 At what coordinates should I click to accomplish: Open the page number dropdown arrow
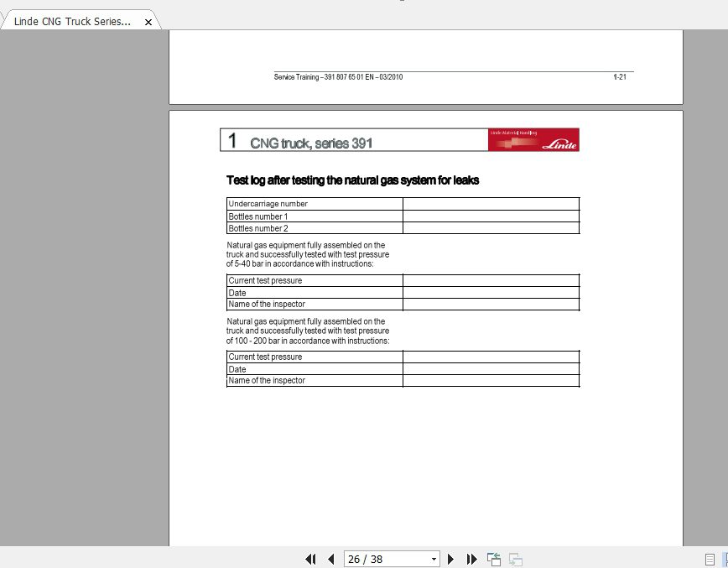(434, 559)
